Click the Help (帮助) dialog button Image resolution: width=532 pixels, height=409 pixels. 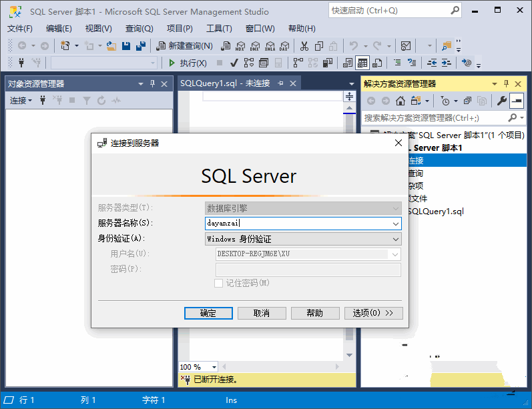[x=315, y=313]
